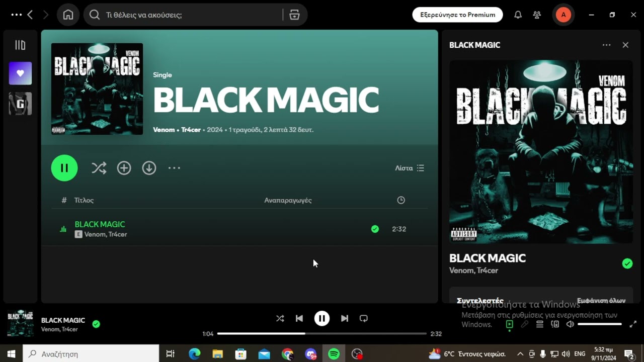Go back using the back arrow
This screenshot has height=362, width=644.
[x=30, y=15]
